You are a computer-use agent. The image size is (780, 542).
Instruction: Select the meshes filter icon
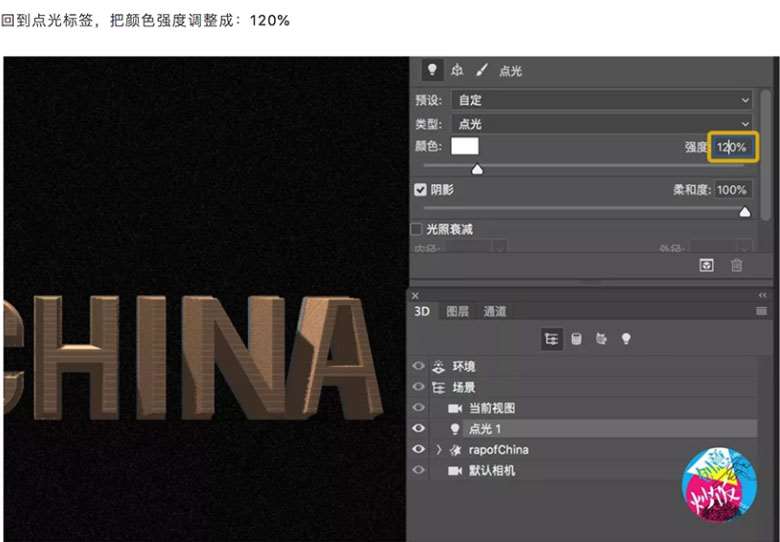click(x=576, y=339)
